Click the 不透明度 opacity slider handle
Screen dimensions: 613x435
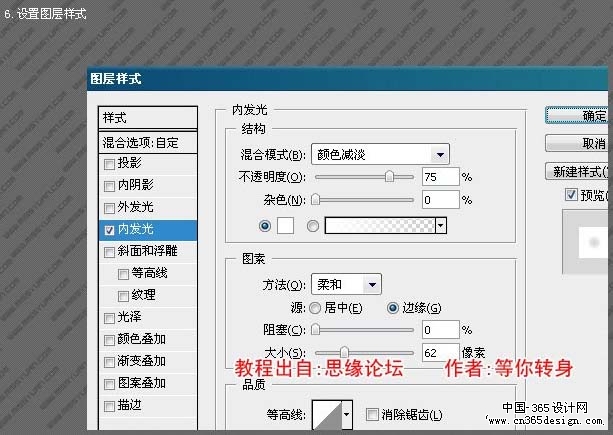389,177
